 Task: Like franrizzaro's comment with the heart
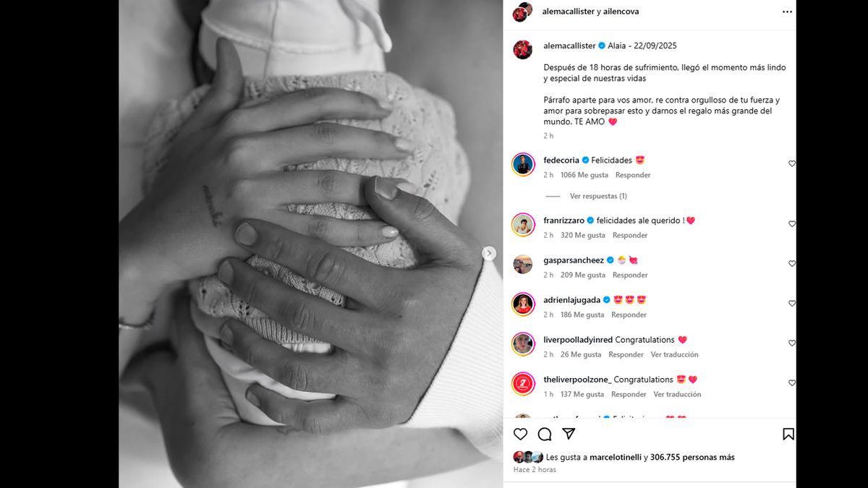click(x=791, y=224)
